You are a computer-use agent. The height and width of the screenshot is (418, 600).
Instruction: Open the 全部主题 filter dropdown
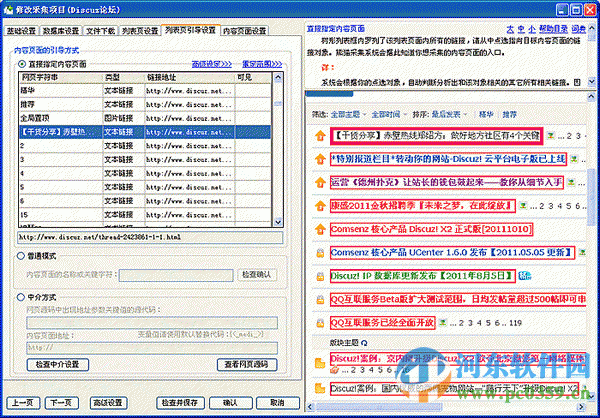[x=348, y=114]
